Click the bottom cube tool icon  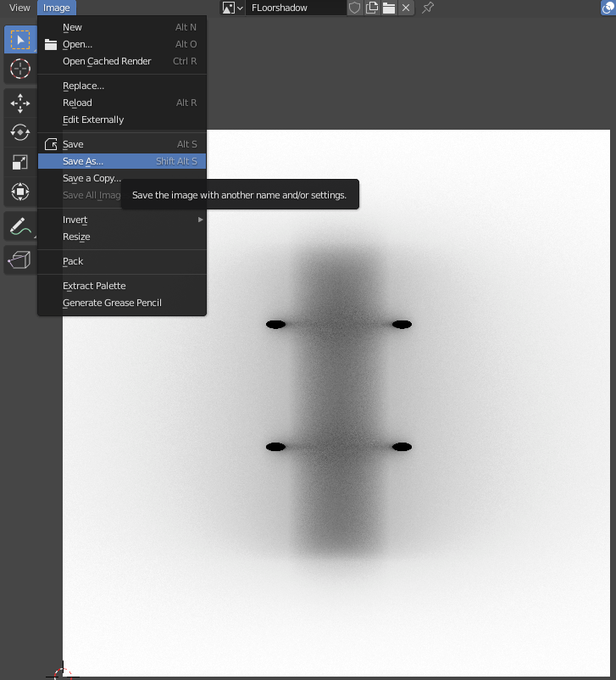click(19, 260)
